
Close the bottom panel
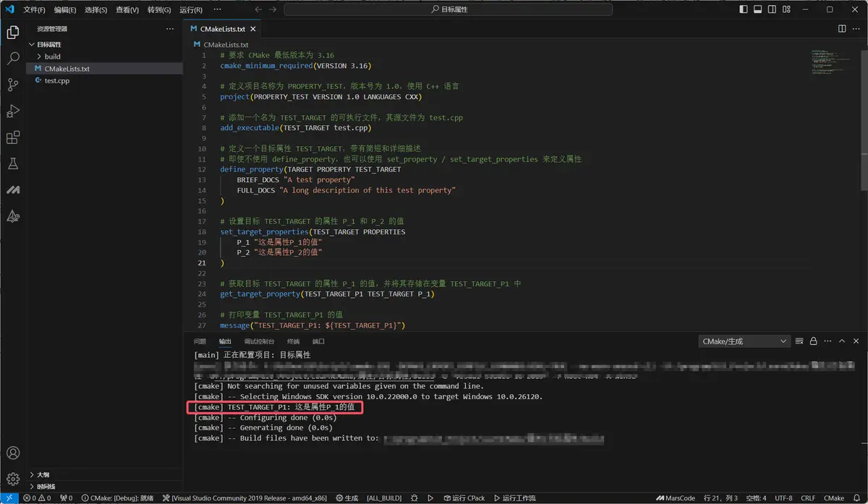point(856,341)
